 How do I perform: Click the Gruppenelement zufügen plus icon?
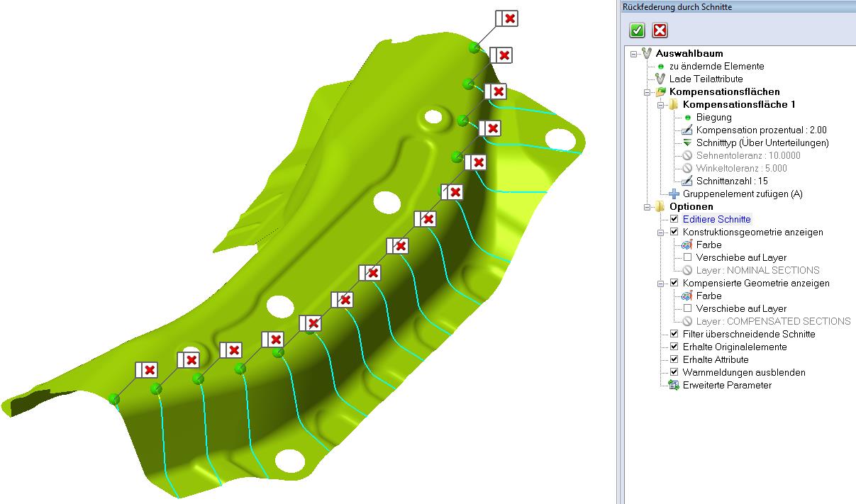click(x=674, y=194)
